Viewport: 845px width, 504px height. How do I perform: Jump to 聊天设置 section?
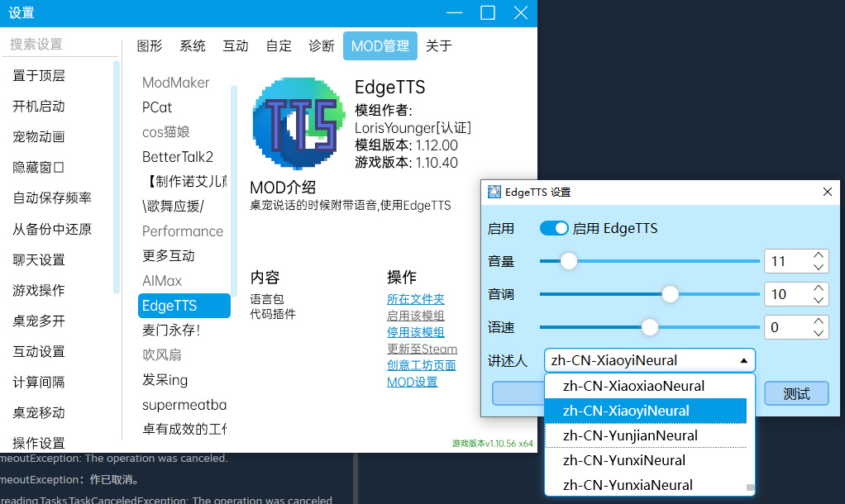[x=39, y=260]
